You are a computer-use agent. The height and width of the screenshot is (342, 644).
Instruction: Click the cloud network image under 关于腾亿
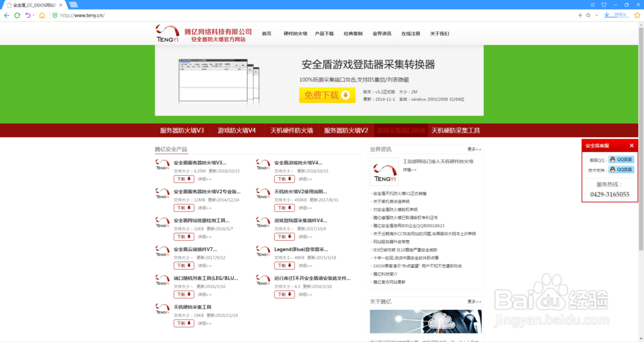[426, 321]
